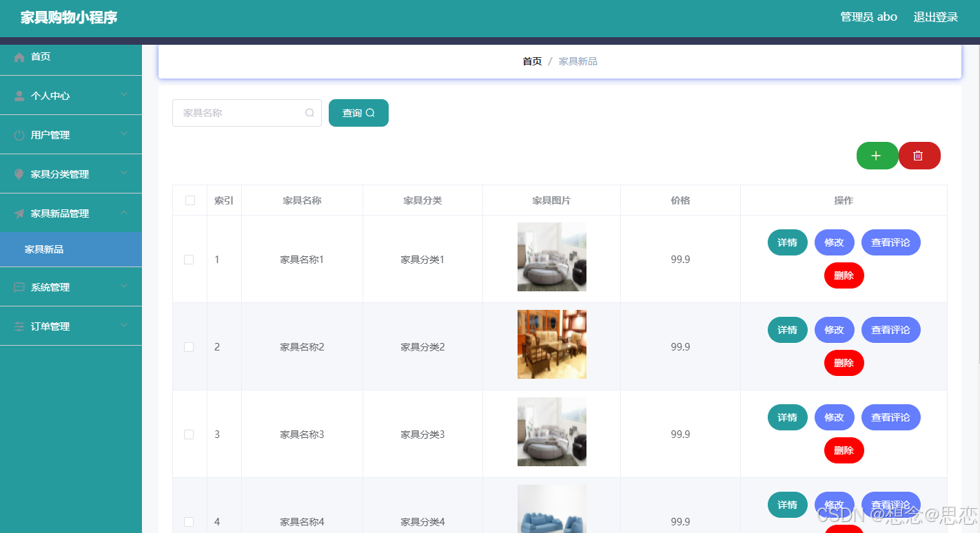Image resolution: width=980 pixels, height=533 pixels.
Task: Open the furniture image thumbnail for 家具名称3
Action: coord(552,432)
